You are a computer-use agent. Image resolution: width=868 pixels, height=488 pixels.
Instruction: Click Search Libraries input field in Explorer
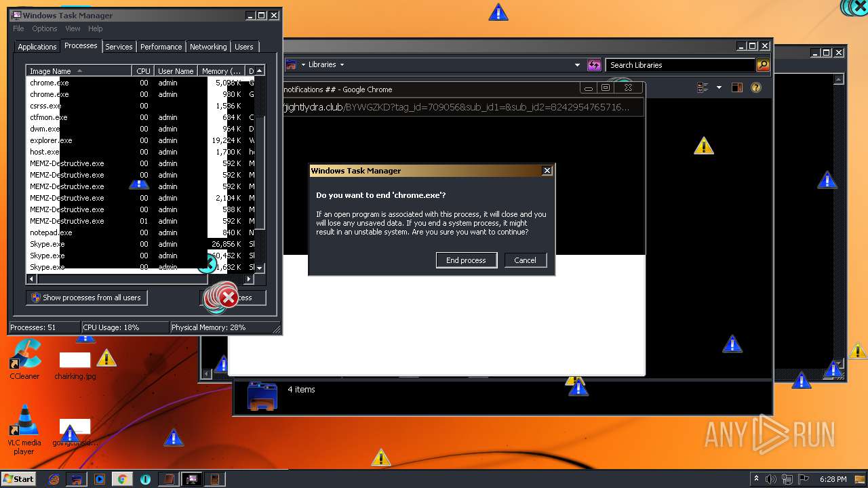680,65
